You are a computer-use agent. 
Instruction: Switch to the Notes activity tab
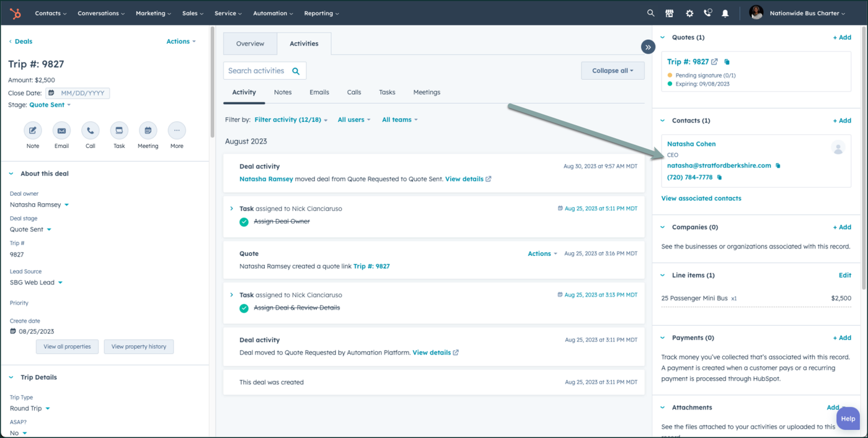click(283, 92)
